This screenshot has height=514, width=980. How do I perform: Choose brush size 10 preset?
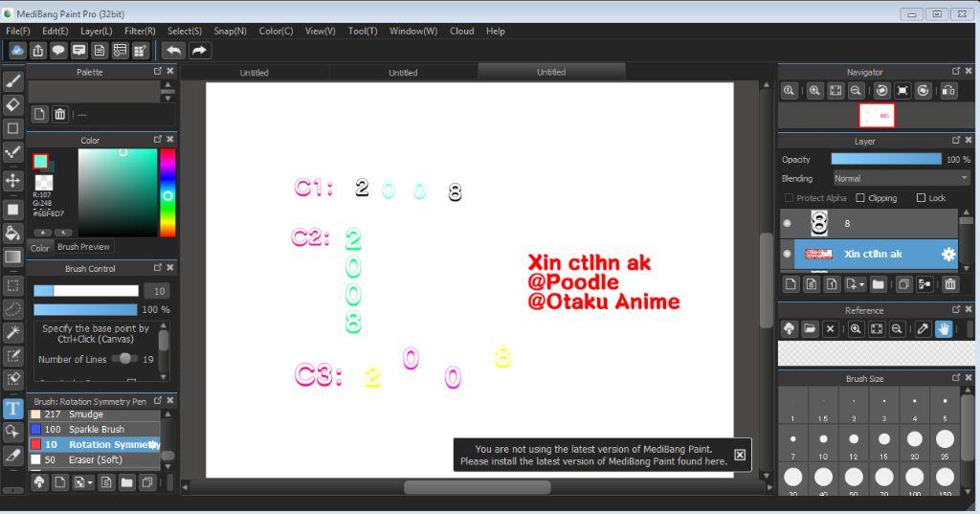[823, 443]
